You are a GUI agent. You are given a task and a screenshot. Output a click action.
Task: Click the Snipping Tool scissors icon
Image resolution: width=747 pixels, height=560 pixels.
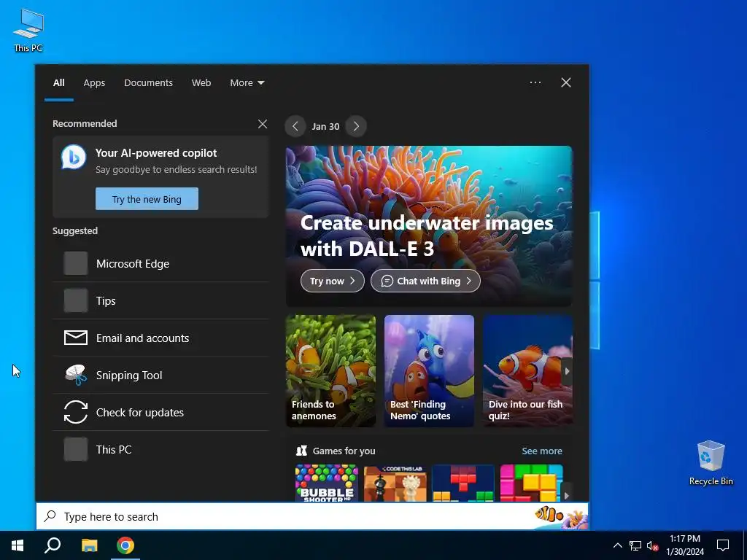pos(76,376)
